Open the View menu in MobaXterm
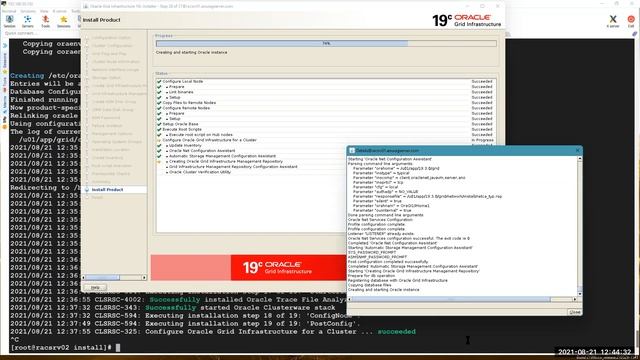The height and width of the screenshot is (360, 640). point(44,11)
